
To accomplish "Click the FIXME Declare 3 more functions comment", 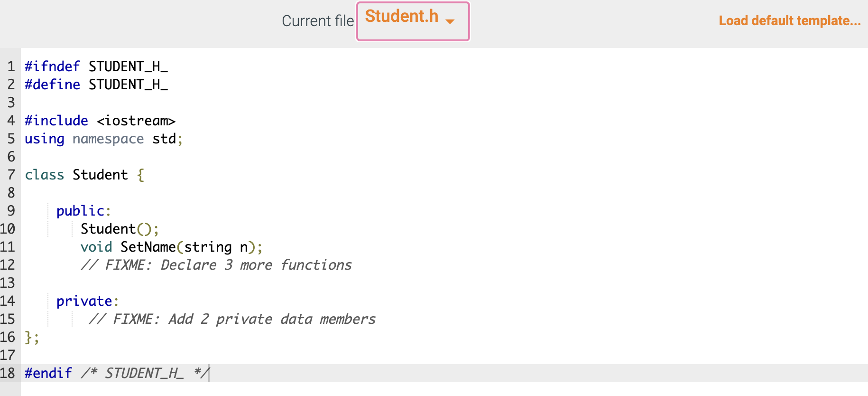I will (216, 265).
